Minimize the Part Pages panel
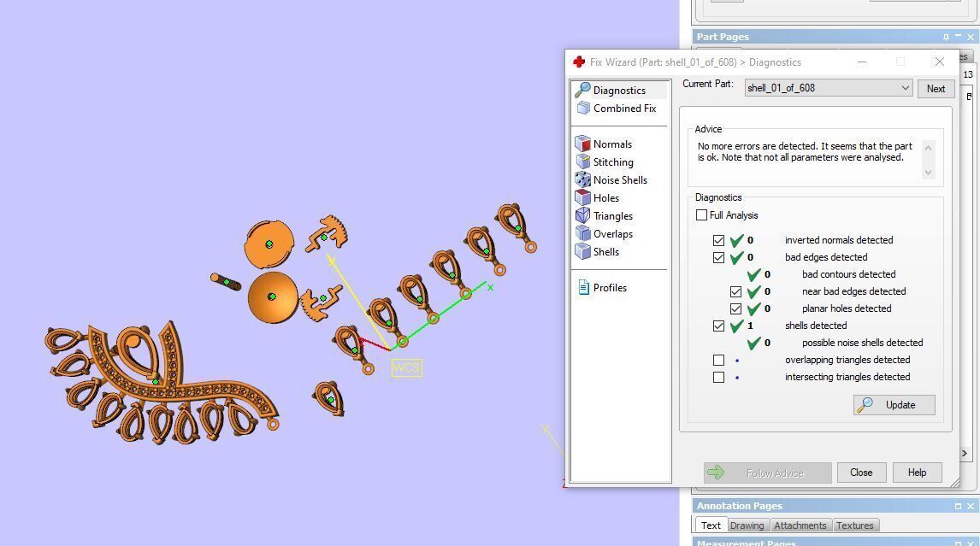Image resolution: width=980 pixels, height=546 pixels. 958,38
